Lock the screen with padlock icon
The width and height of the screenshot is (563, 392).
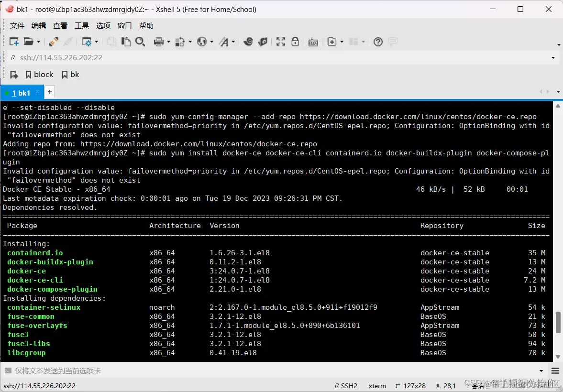[295, 42]
